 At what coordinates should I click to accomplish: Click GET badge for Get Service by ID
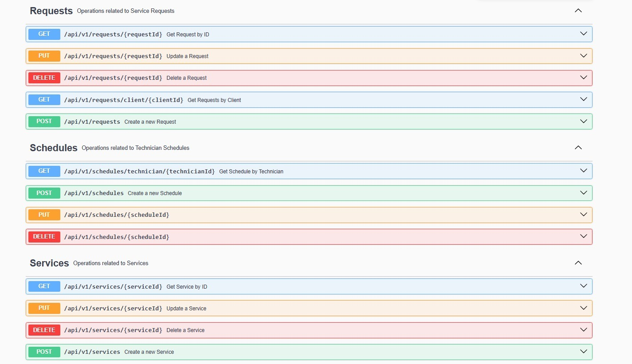[x=44, y=286]
